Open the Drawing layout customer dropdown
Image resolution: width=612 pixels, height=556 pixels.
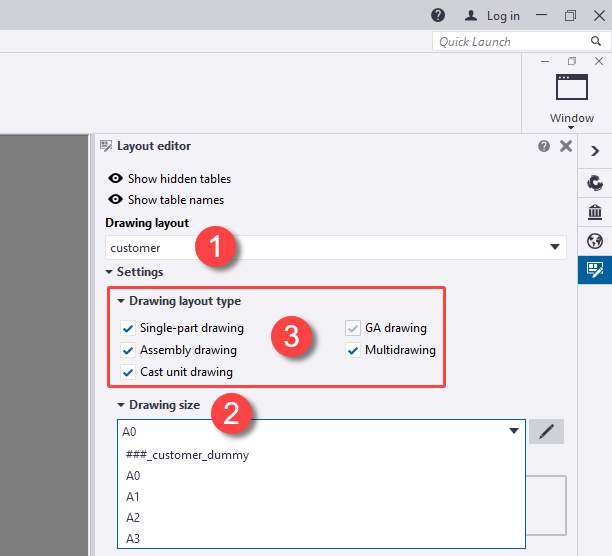click(x=554, y=247)
